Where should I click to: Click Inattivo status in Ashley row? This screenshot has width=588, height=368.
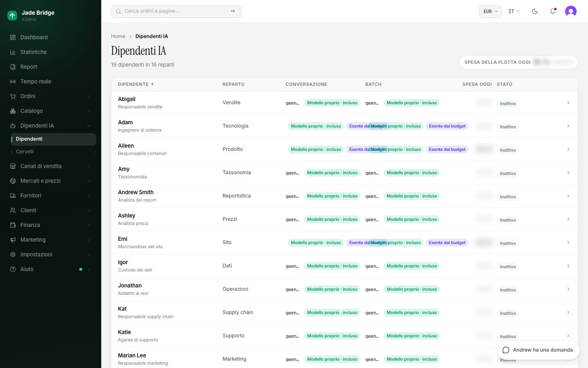508,220
